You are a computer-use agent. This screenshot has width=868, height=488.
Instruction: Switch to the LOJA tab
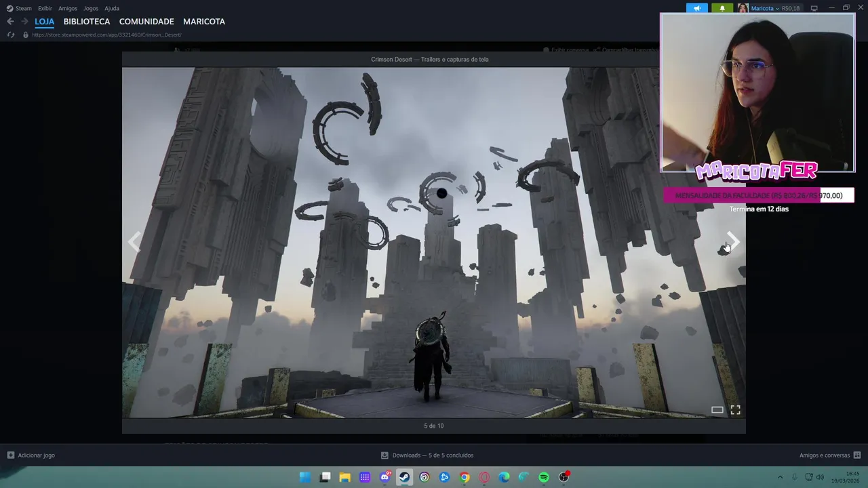(45, 22)
